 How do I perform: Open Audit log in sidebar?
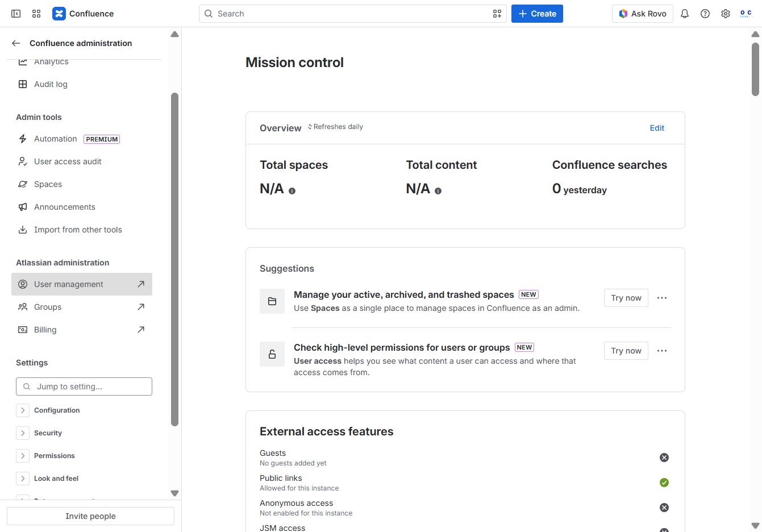point(82,84)
